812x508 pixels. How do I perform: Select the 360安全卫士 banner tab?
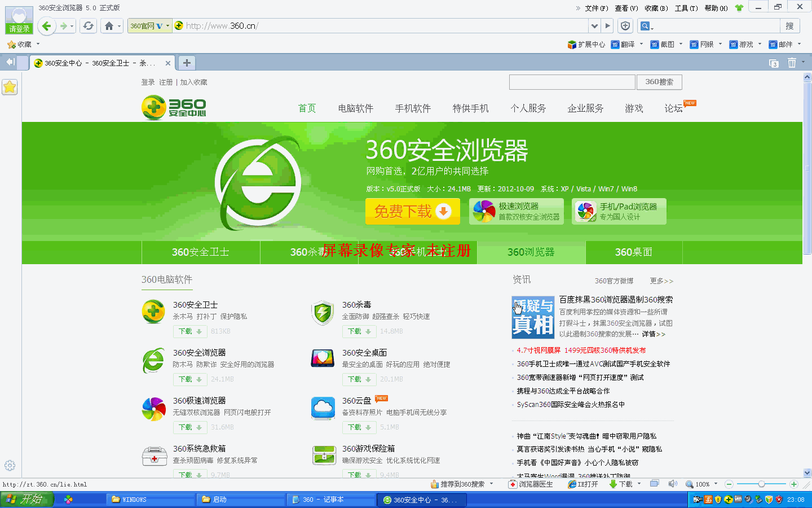click(200, 252)
